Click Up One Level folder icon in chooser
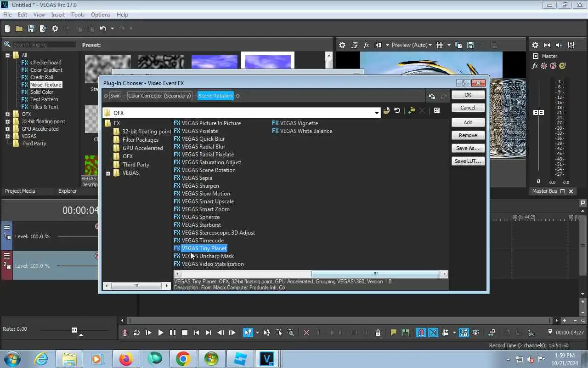This screenshot has height=368, width=588. point(386,111)
